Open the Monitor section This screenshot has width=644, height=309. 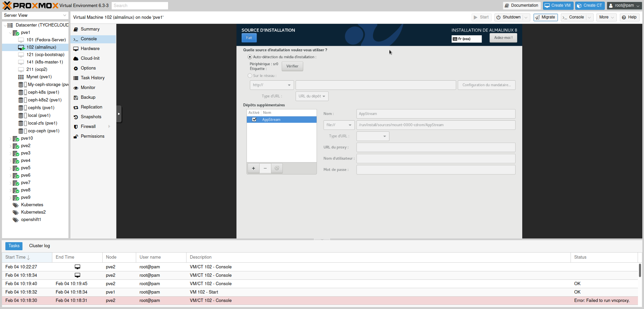tap(88, 88)
